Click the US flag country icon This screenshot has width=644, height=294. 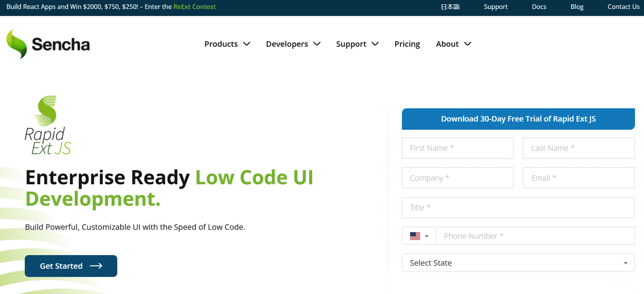point(415,236)
